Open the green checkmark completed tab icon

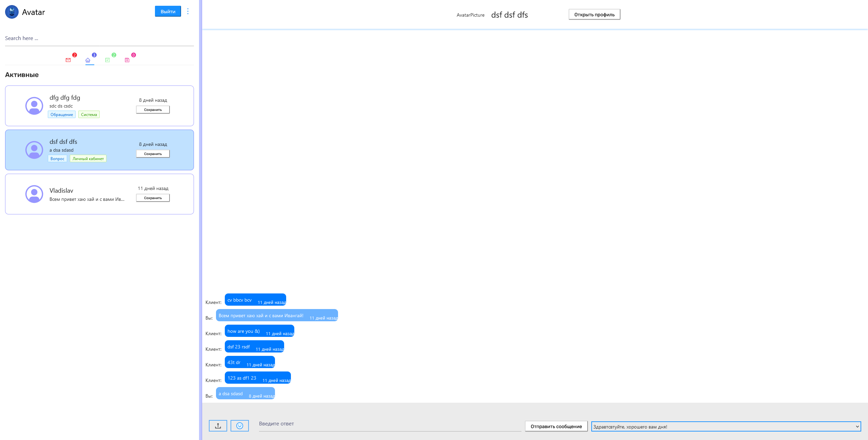click(107, 60)
